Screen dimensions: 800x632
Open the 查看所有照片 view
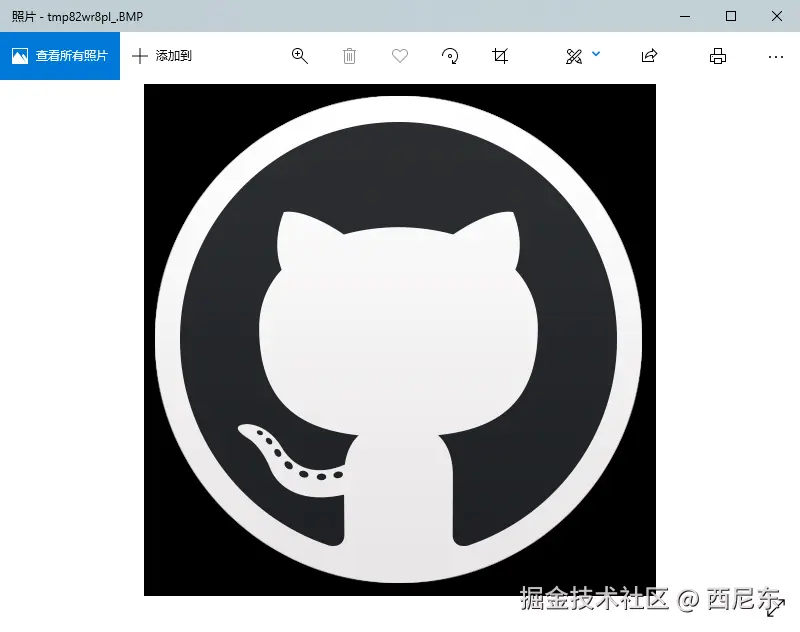point(60,56)
